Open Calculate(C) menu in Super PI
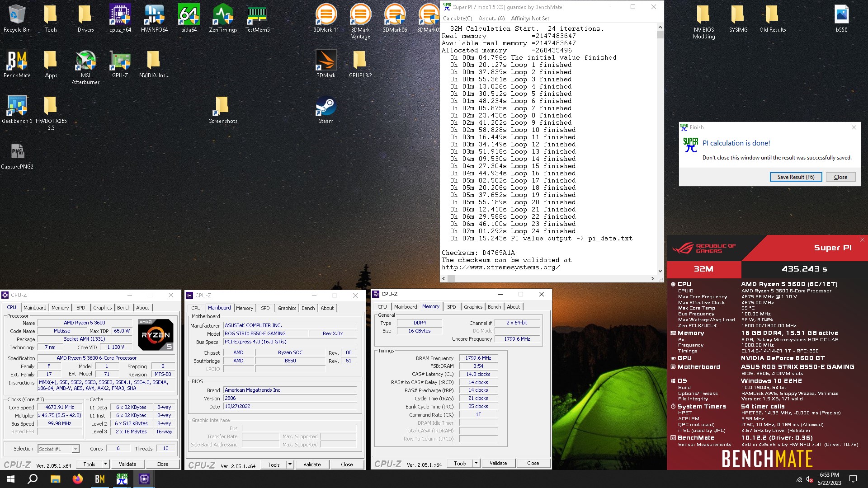Screen dimensions: 868x488 coord(458,19)
